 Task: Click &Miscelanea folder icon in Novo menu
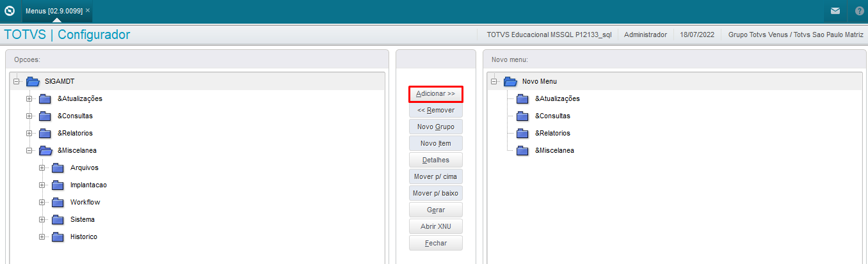522,150
